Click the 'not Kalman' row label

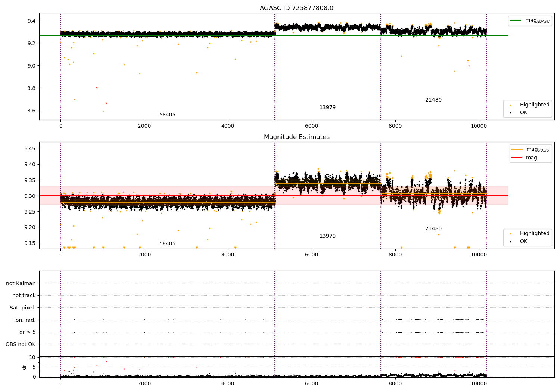tap(21, 284)
